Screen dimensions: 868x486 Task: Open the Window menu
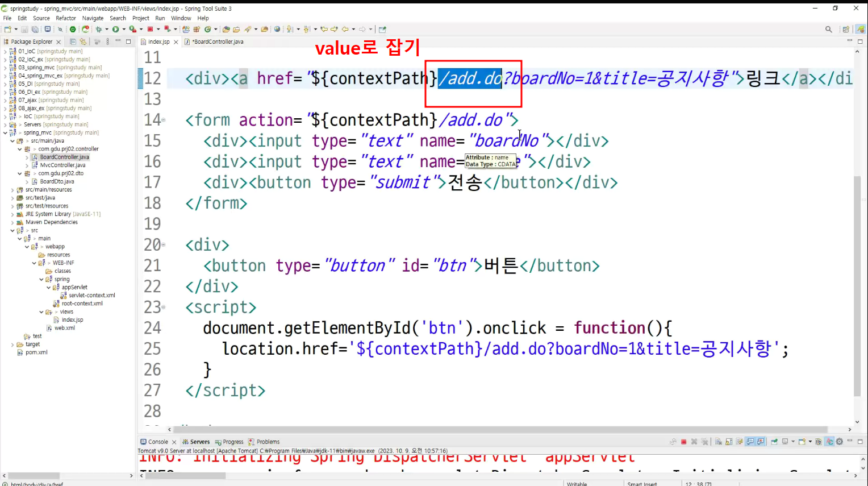pos(181,18)
